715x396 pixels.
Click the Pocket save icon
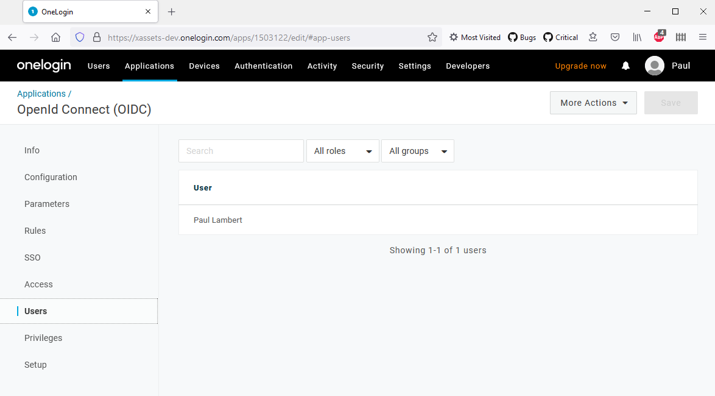pyautogui.click(x=615, y=37)
